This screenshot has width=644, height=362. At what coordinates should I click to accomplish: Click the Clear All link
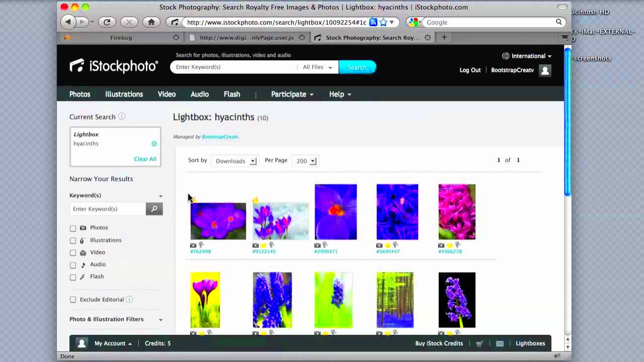pyautogui.click(x=145, y=159)
